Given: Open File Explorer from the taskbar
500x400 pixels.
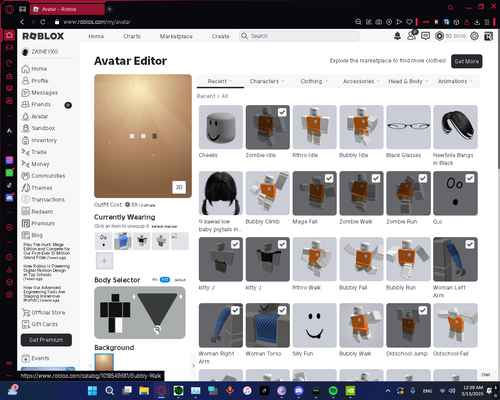Looking at the screenshot, I should (x=144, y=390).
